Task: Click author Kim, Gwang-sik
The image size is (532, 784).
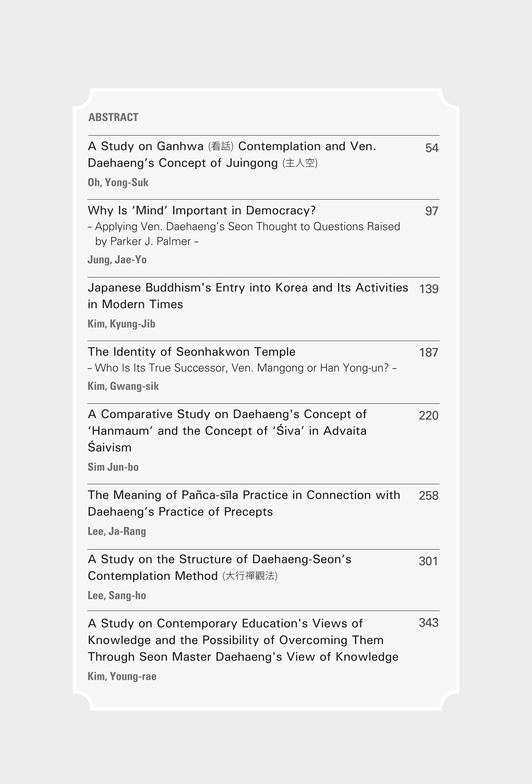Action: tap(123, 386)
